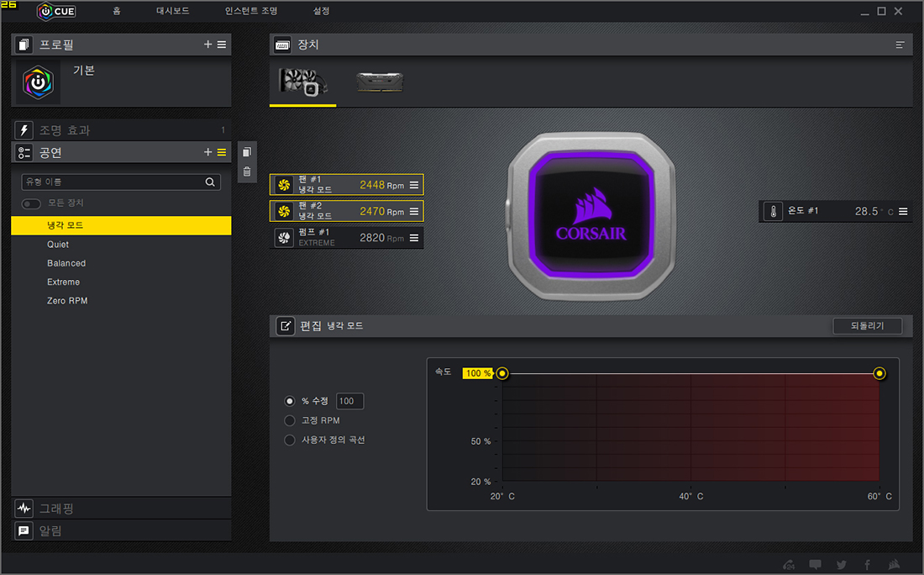Open the 온도 #1 sensor menu

(903, 211)
